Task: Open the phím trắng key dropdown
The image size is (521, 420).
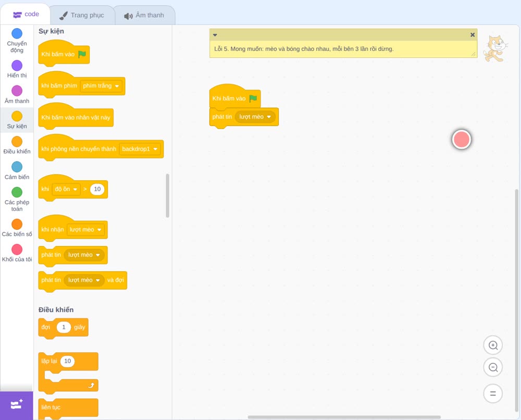Action: (102, 86)
